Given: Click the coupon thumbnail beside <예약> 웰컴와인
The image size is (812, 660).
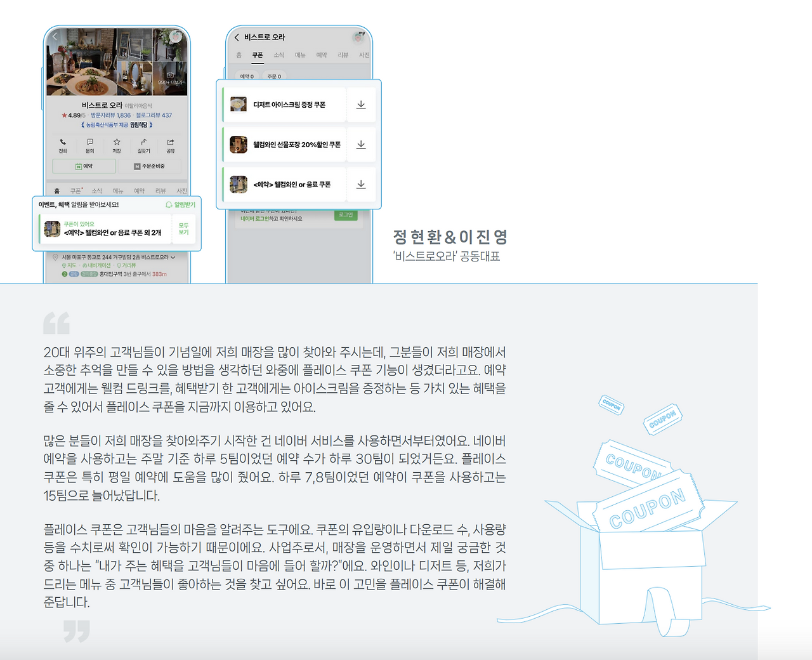Looking at the screenshot, I should pyautogui.click(x=238, y=185).
